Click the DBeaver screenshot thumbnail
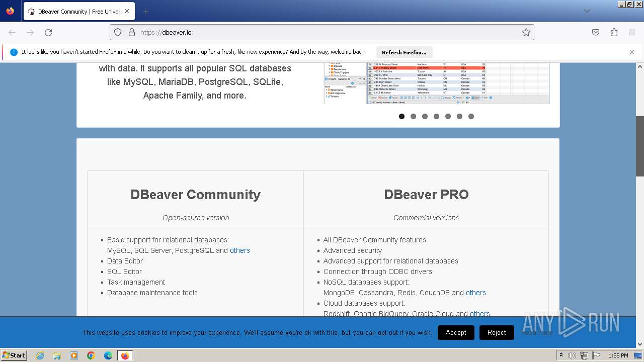 click(x=437, y=83)
